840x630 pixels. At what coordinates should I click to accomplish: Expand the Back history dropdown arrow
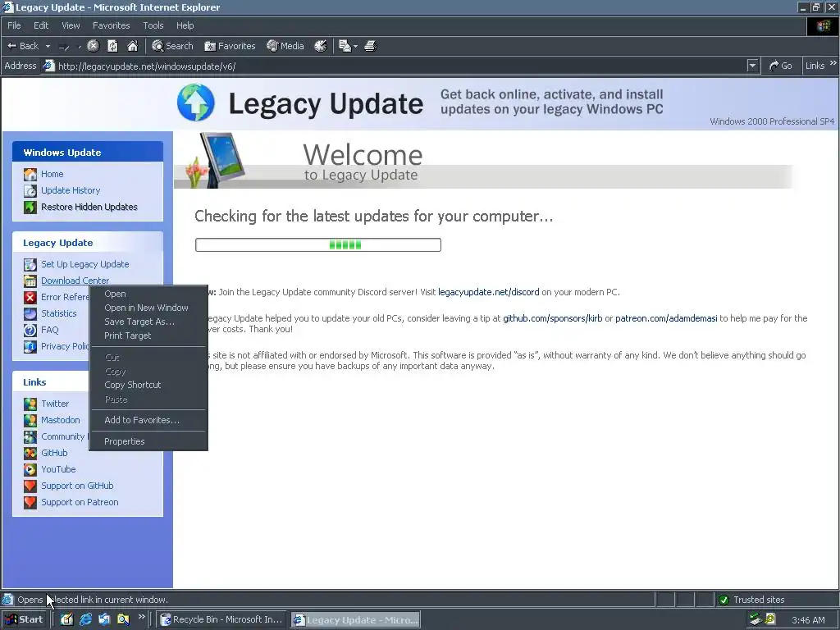coord(48,47)
